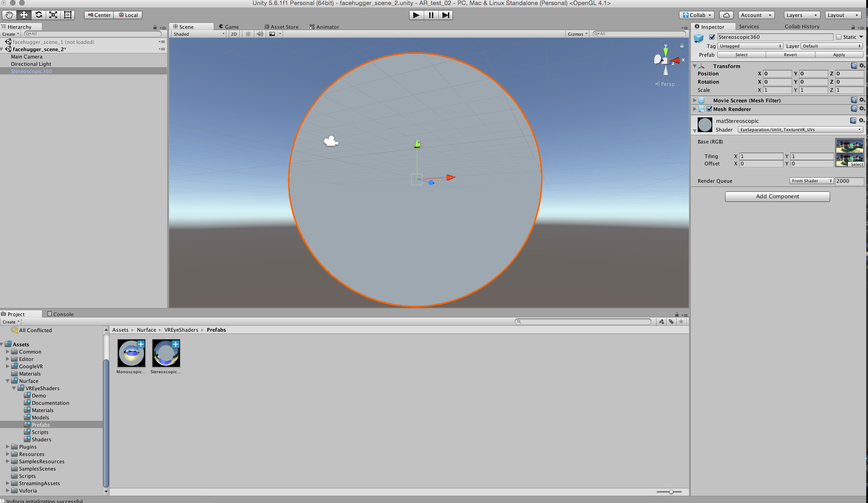This screenshot has height=503, width=868.
Task: Click the Save Search star icon
Action: tap(681, 322)
